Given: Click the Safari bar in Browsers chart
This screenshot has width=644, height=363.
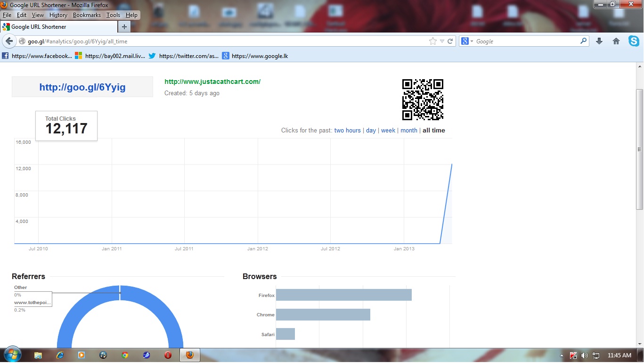Looking at the screenshot, I should 285,334.
